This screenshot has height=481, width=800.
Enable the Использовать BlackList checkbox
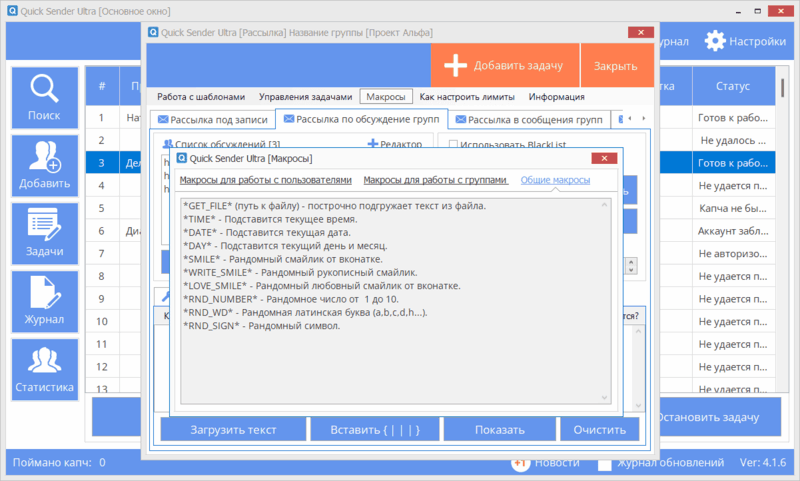(x=454, y=146)
